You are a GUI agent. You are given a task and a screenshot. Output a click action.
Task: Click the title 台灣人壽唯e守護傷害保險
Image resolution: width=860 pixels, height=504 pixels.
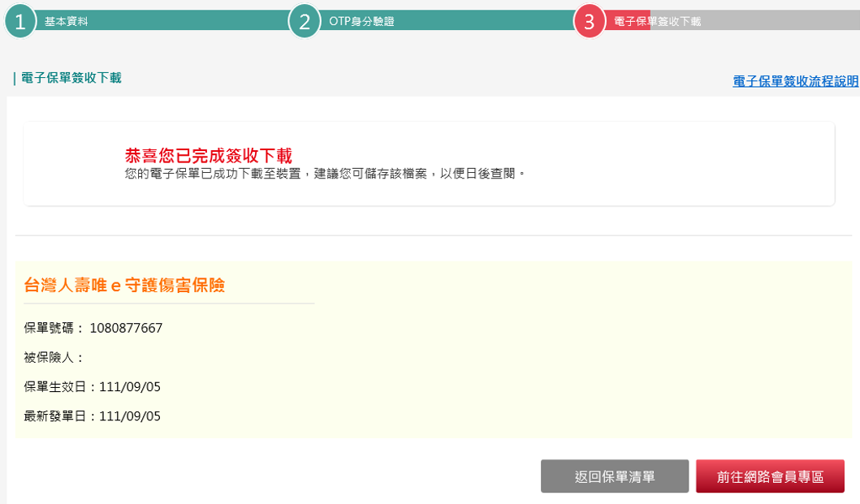point(124,285)
